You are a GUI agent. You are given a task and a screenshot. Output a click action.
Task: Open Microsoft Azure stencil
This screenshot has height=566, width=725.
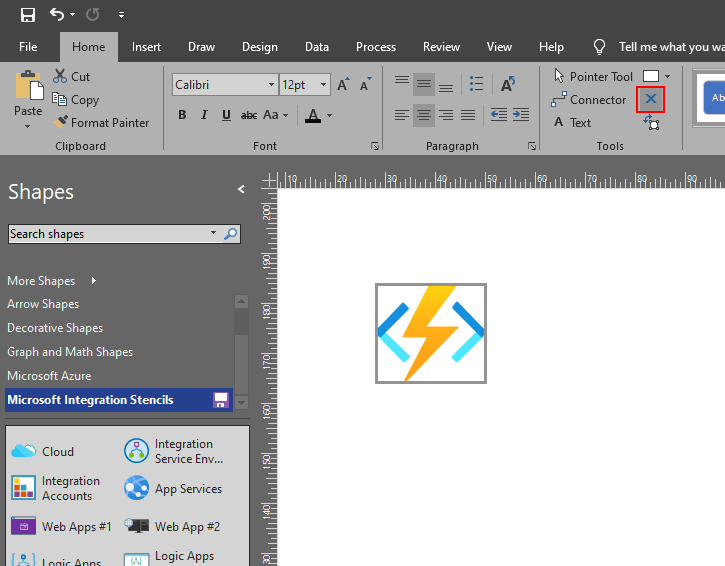(49, 375)
